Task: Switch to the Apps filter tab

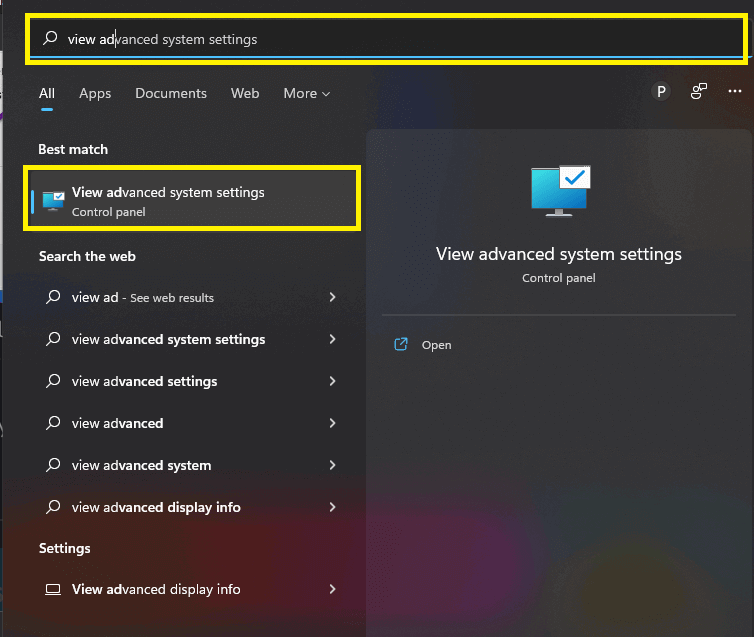Action: click(95, 93)
